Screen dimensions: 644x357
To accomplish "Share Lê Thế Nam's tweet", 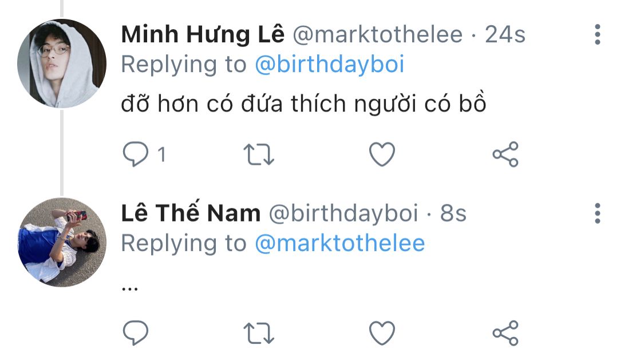I will coord(505,333).
